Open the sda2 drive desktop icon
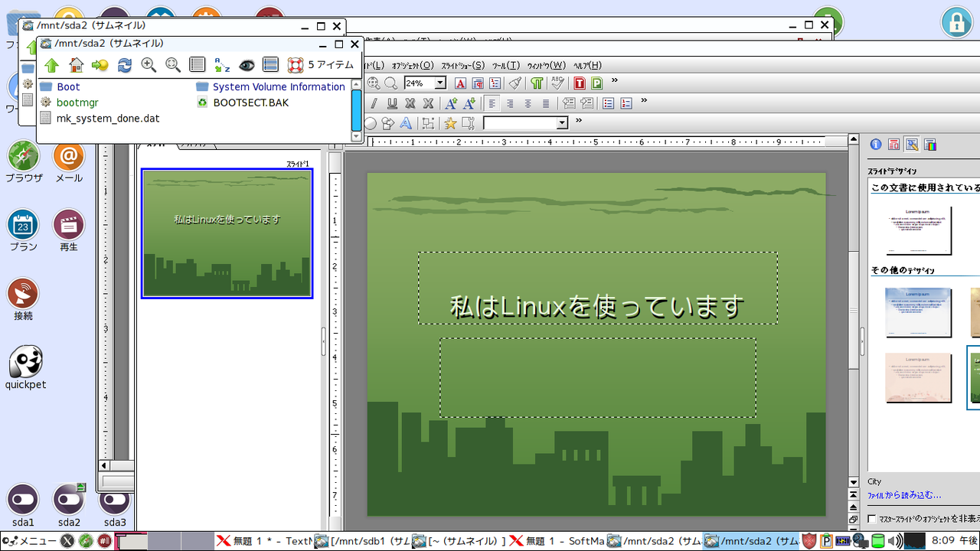Screen dimensions: 980x551 point(69,505)
